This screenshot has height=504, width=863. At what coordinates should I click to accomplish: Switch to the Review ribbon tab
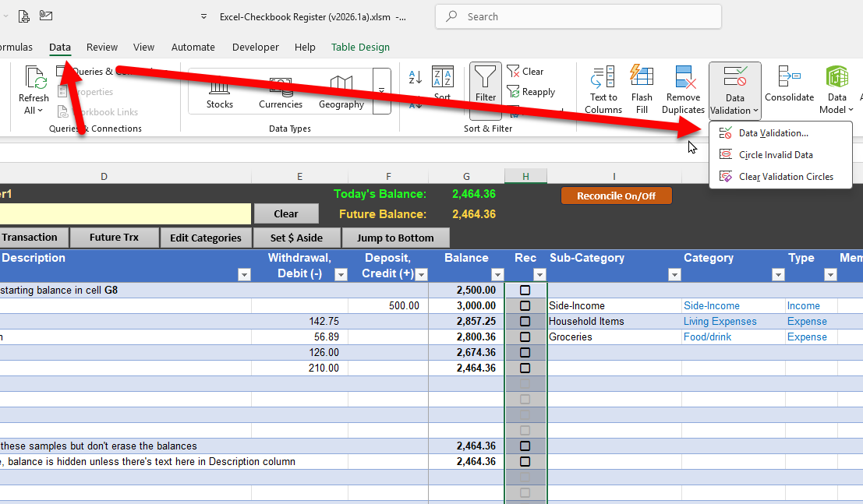coord(102,48)
